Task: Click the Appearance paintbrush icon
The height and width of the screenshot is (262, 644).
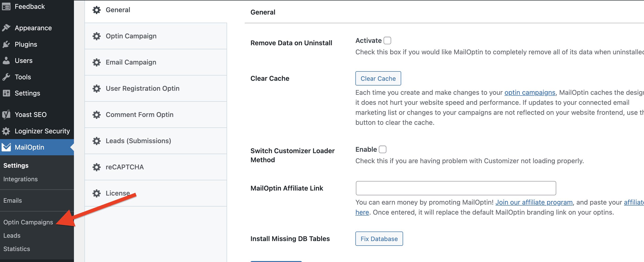Action: click(x=6, y=28)
